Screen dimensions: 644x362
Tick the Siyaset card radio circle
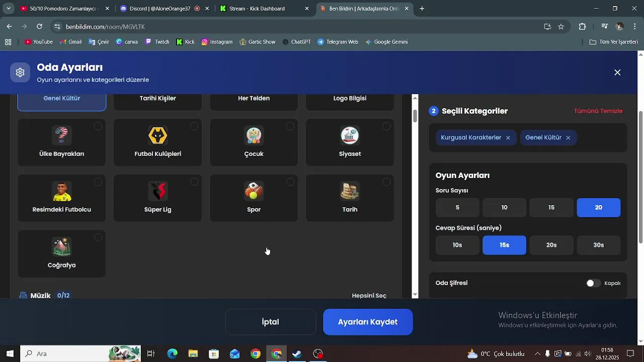(386, 126)
